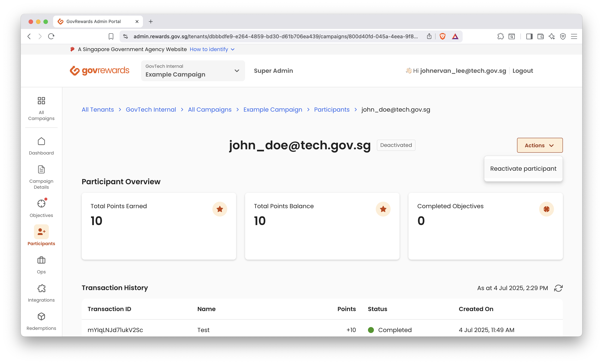Toggle the Brave Shields icon
This screenshot has height=364, width=603.
442,36
